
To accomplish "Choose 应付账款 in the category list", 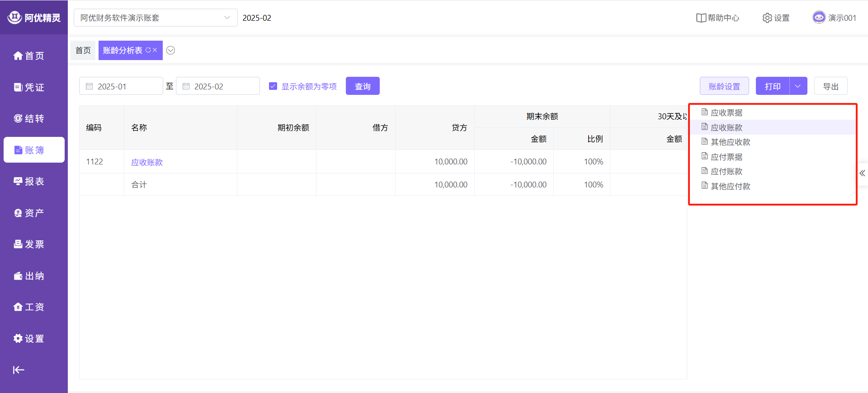I will pyautogui.click(x=726, y=172).
